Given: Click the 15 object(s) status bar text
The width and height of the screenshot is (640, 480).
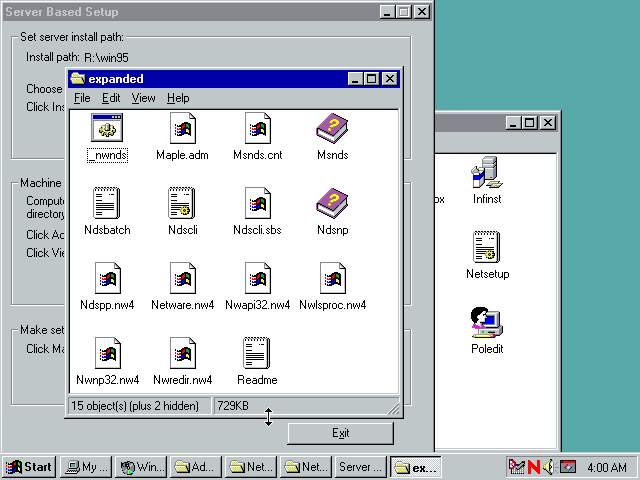Looking at the screenshot, I should (135, 406).
